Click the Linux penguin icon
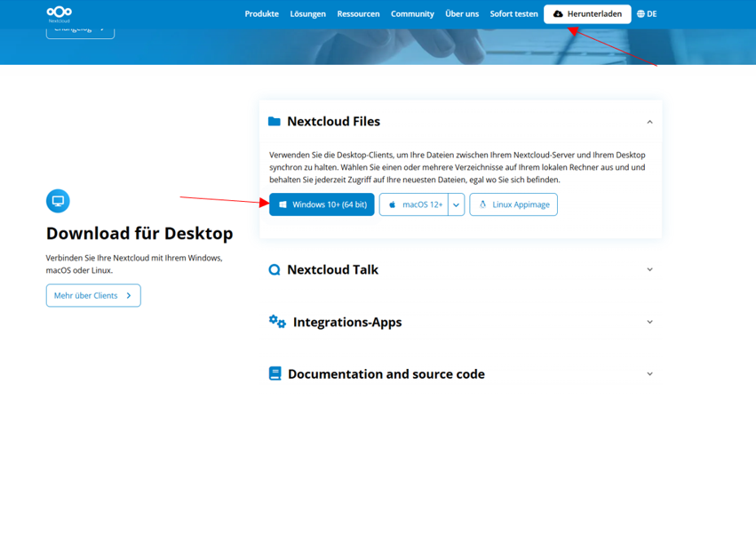Image resolution: width=756 pixels, height=537 pixels. pos(482,204)
